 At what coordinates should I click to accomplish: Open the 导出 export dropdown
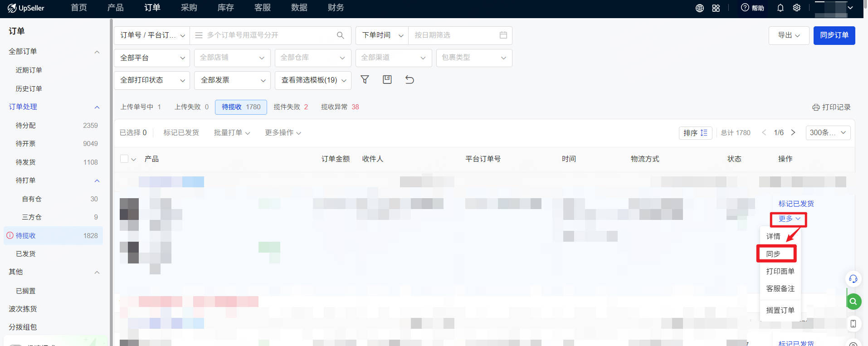click(x=789, y=35)
